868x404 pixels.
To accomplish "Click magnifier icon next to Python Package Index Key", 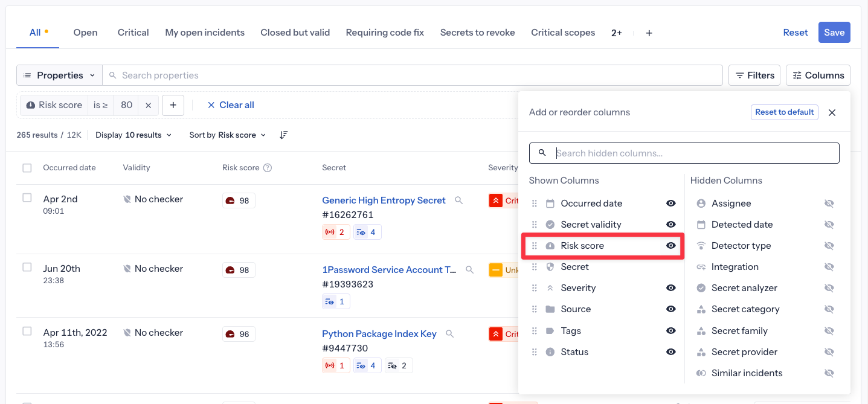I will [449, 333].
